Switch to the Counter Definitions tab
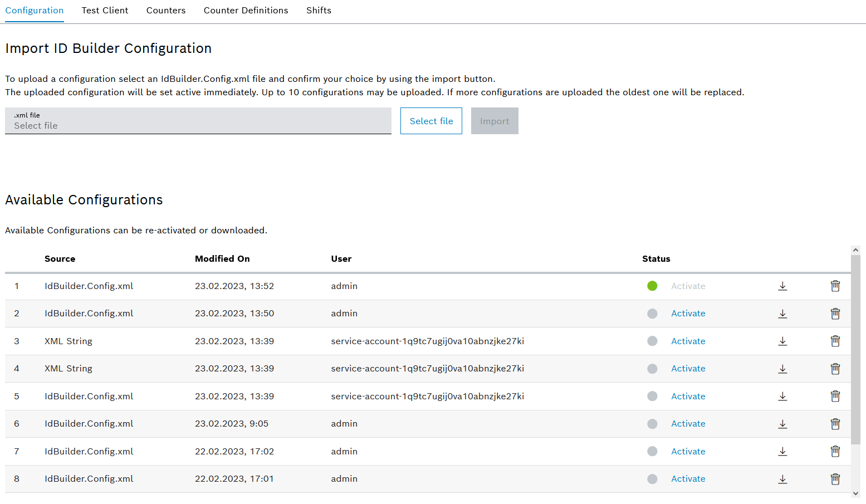866x504 pixels. pos(246,11)
